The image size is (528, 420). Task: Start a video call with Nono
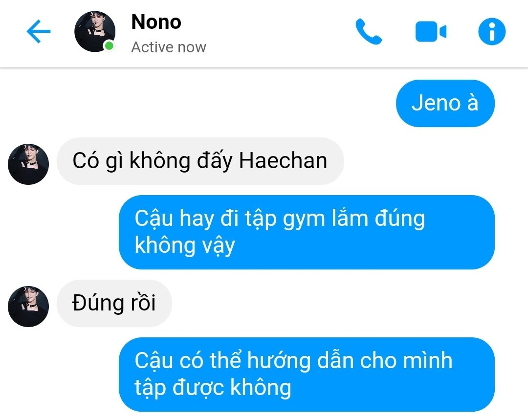[431, 31]
